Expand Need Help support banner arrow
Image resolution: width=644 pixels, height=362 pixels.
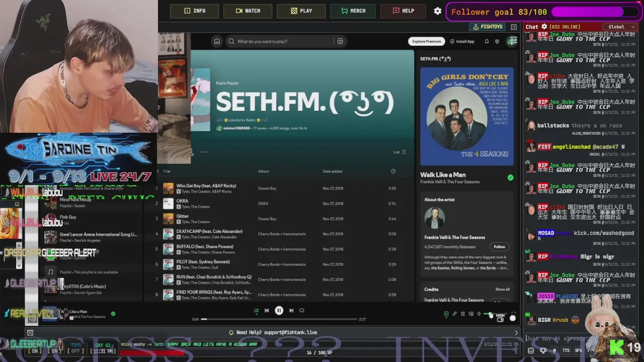pos(516,332)
